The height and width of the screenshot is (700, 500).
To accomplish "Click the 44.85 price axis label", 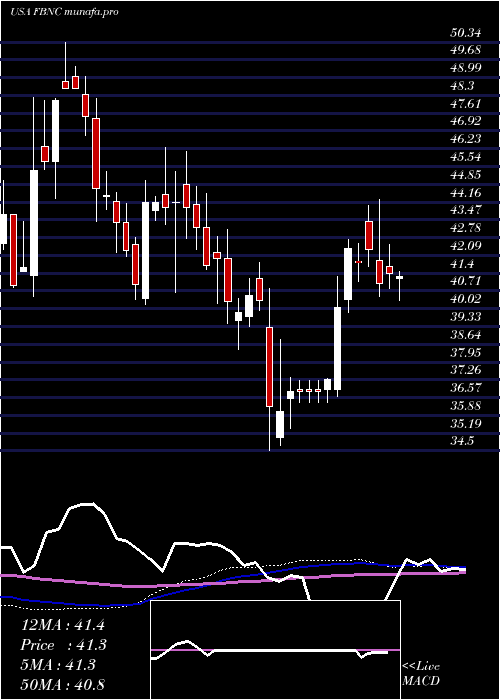I will (x=464, y=175).
